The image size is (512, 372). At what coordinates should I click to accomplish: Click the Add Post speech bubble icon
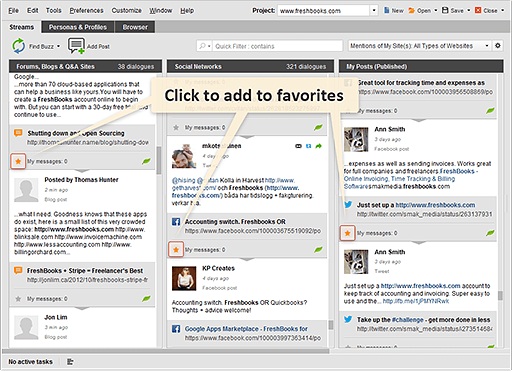coord(76,46)
